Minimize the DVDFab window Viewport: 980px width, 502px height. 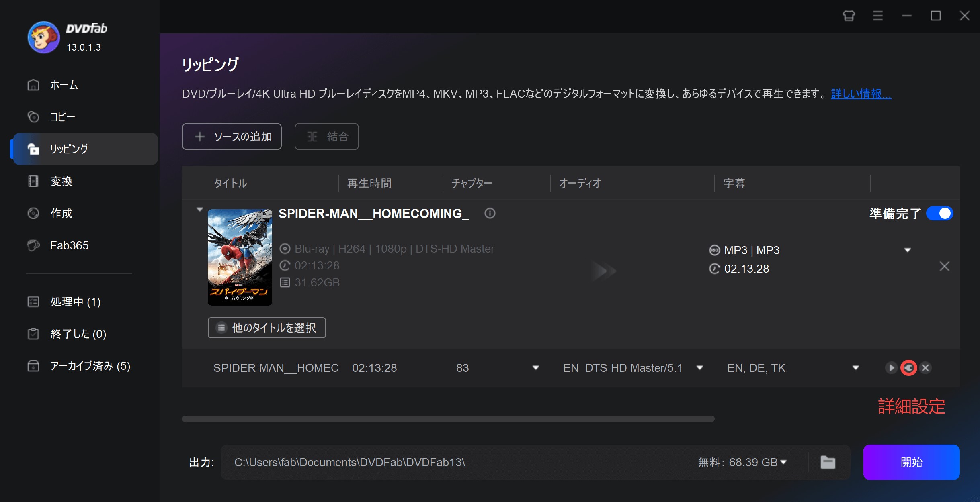(x=907, y=16)
